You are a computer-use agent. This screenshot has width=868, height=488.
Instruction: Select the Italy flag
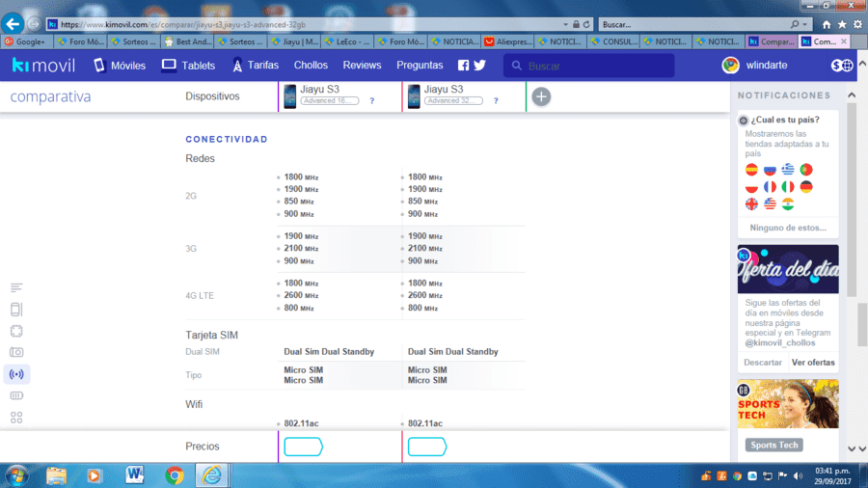point(788,187)
